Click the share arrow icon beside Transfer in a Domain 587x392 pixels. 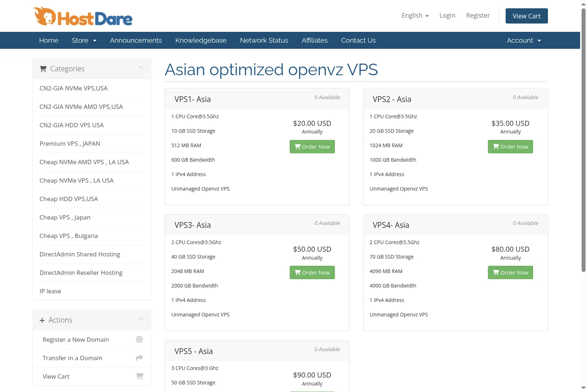[139, 358]
